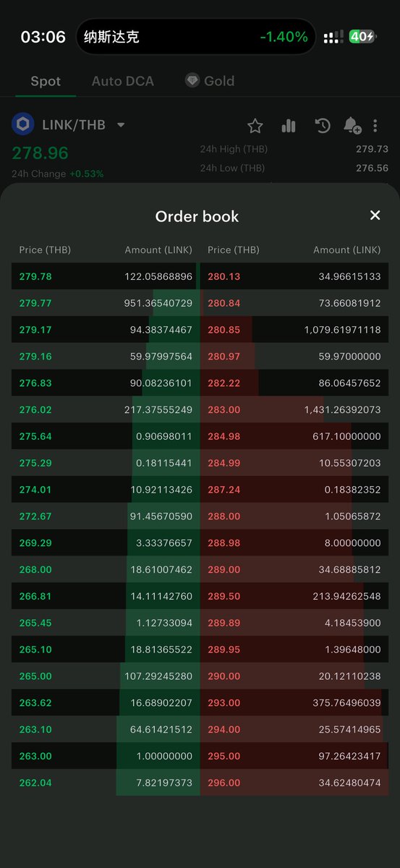The image size is (400, 868).
Task: Select bid price 274.01
Action: [x=35, y=490]
